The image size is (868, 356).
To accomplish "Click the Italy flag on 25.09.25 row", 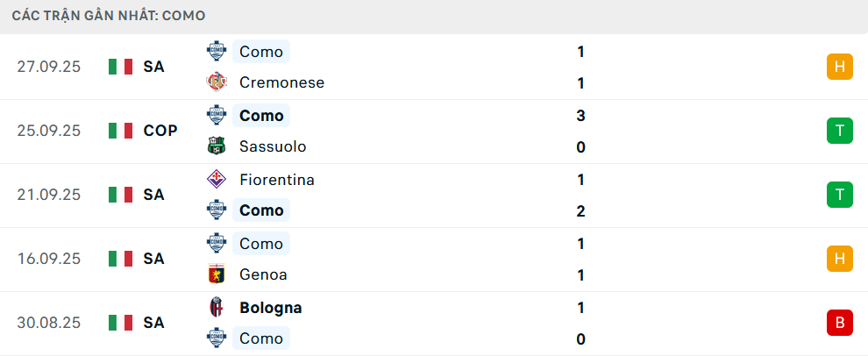I will [120, 131].
